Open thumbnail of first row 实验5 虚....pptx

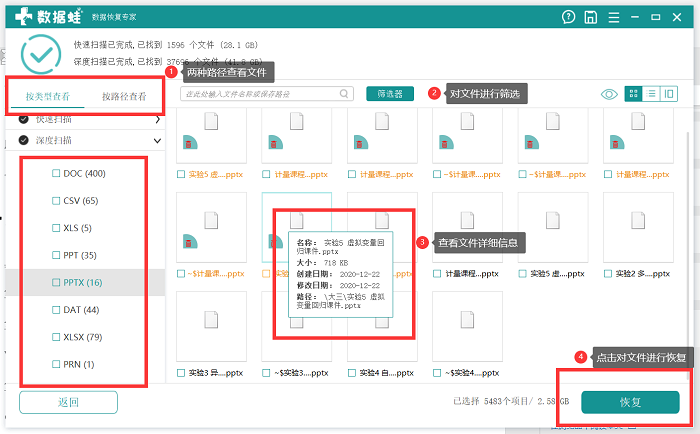pyautogui.click(x=211, y=135)
